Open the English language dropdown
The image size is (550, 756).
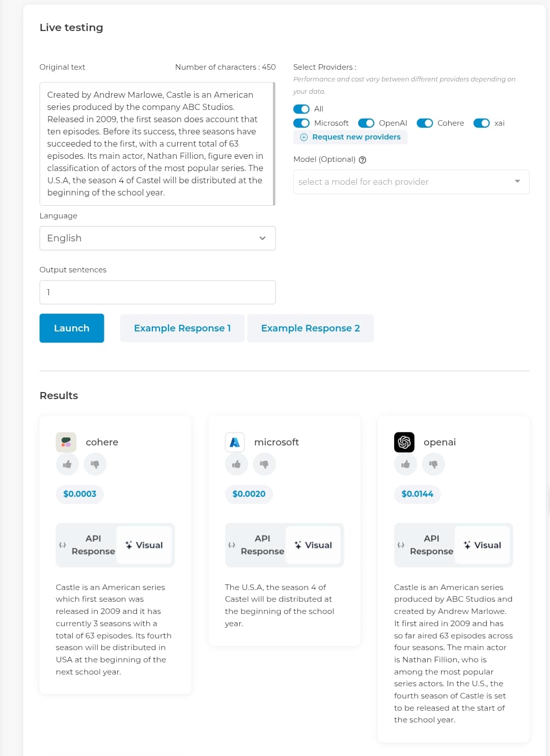pyautogui.click(x=157, y=238)
